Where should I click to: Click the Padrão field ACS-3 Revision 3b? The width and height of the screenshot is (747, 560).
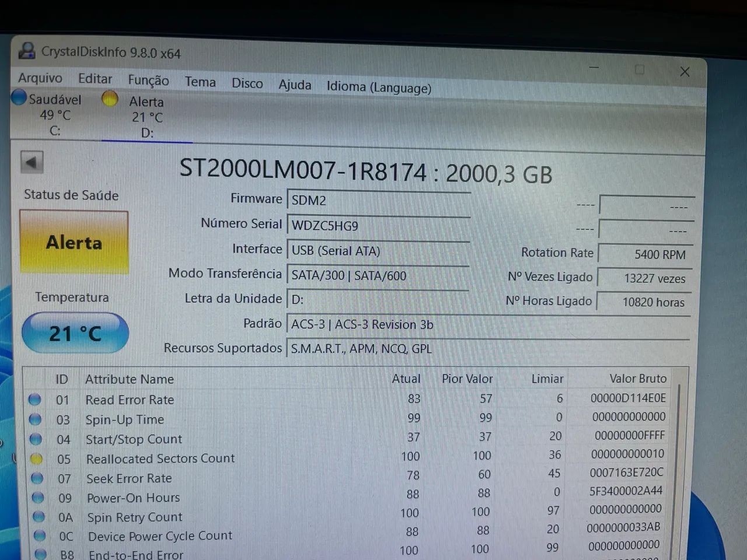[x=488, y=324]
